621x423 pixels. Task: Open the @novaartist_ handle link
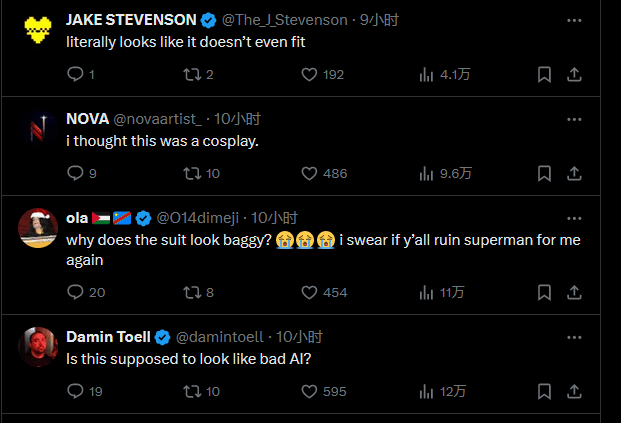tap(156, 118)
